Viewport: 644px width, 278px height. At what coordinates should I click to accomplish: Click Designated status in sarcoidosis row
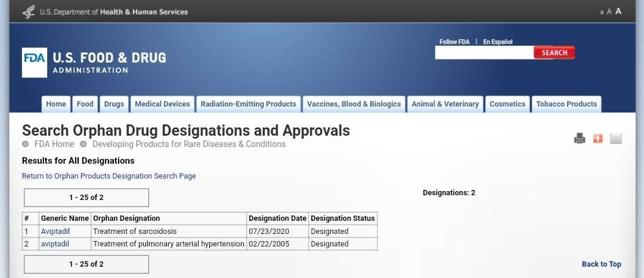329,231
